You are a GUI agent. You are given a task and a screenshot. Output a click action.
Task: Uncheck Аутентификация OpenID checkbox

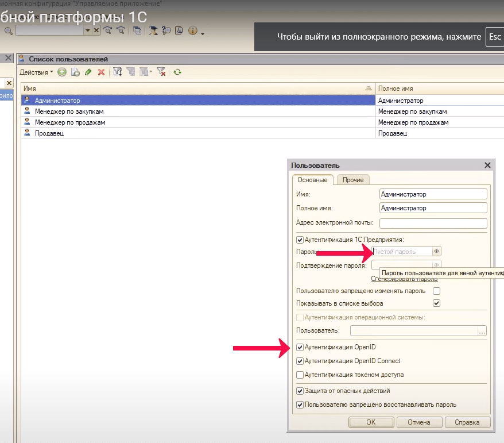click(300, 348)
